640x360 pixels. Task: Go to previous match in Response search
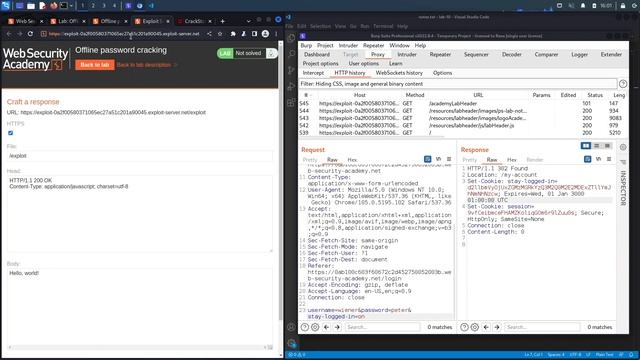coord(486,327)
